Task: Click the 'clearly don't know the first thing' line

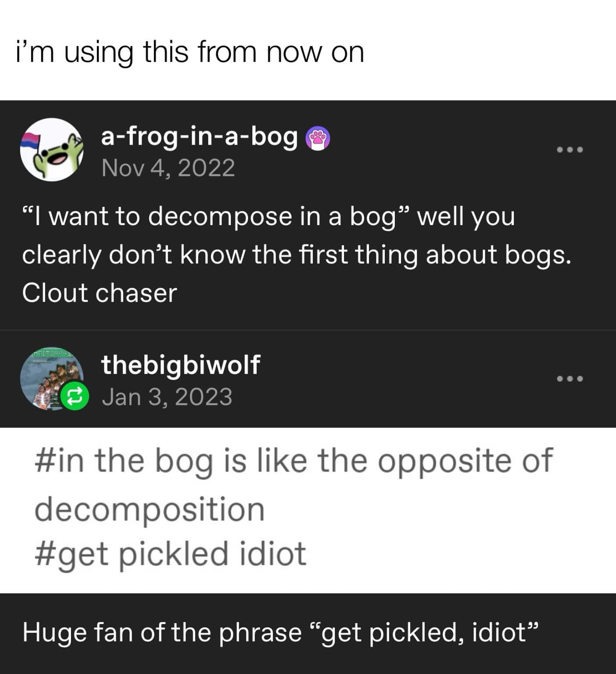Action: (x=297, y=255)
